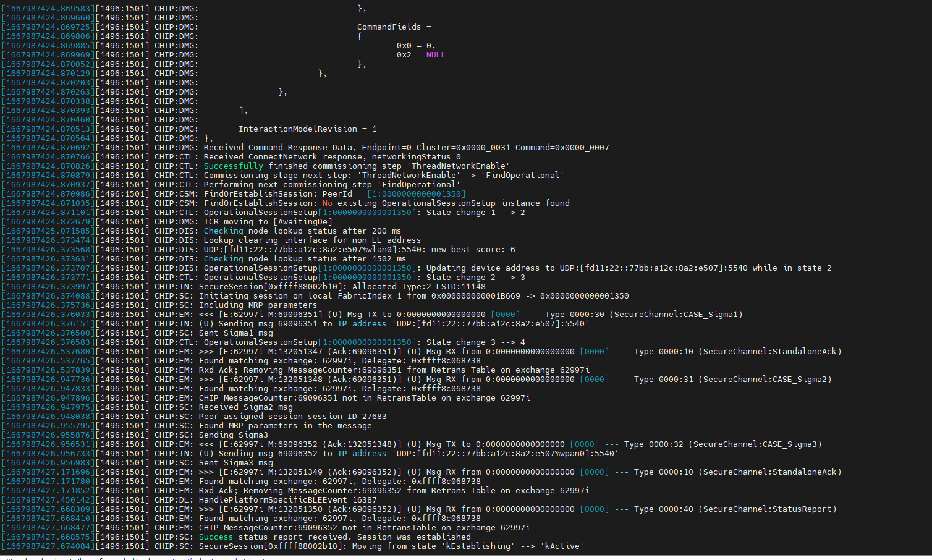Select the '(SecureChannel:CASE_Sigma3)' text
Viewport: 932px width, 560px height.
coord(755,444)
